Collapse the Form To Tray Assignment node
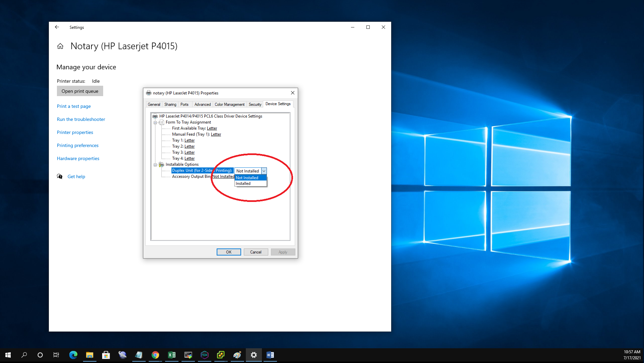 pyautogui.click(x=155, y=123)
